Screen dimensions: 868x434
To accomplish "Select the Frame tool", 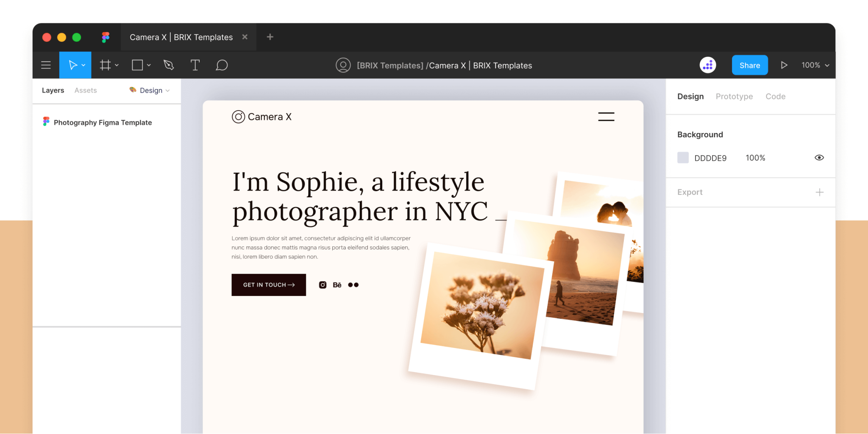I will click(105, 65).
